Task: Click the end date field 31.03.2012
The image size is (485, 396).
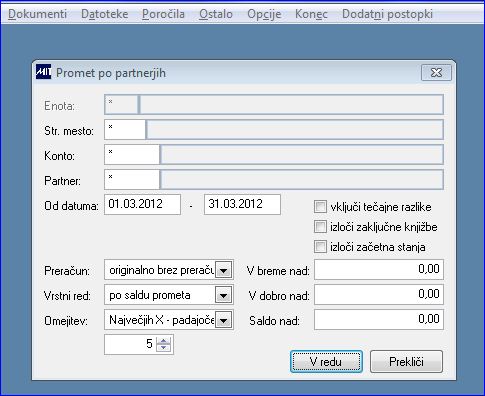Action: point(242,205)
